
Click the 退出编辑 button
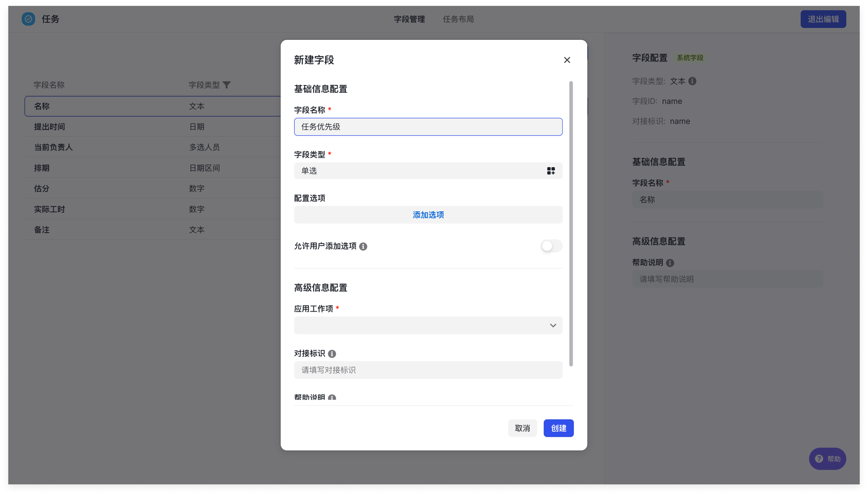(x=823, y=19)
